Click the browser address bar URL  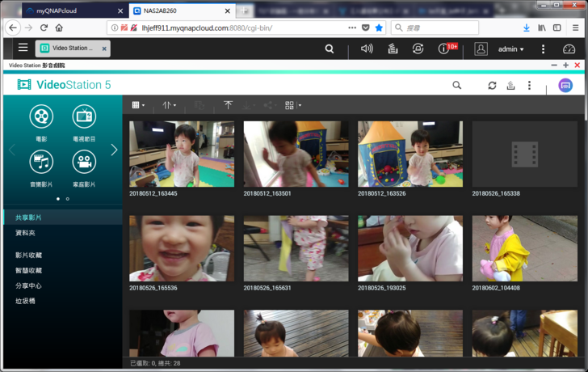point(207,27)
